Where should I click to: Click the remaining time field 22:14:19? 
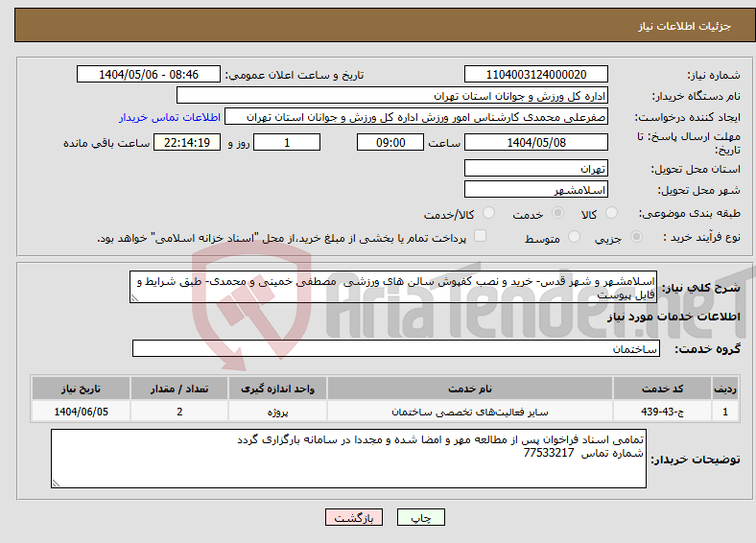[186, 142]
